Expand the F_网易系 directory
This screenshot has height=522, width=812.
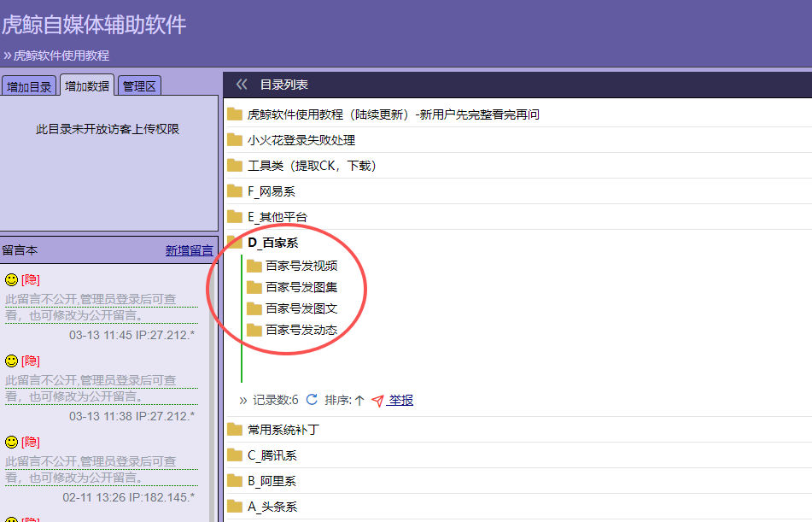[x=271, y=191]
